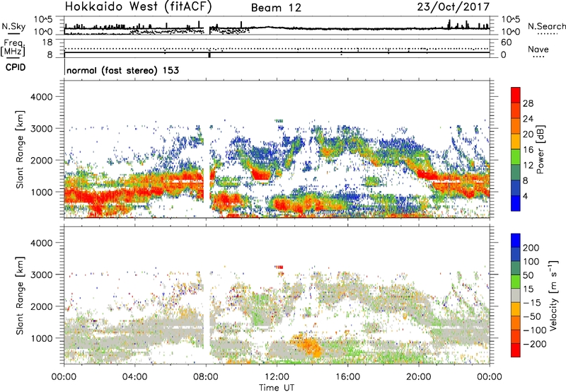The width and height of the screenshot is (566, 392).
Task: Select the "-15" label on Velocity colorbar
Action: coord(532,303)
